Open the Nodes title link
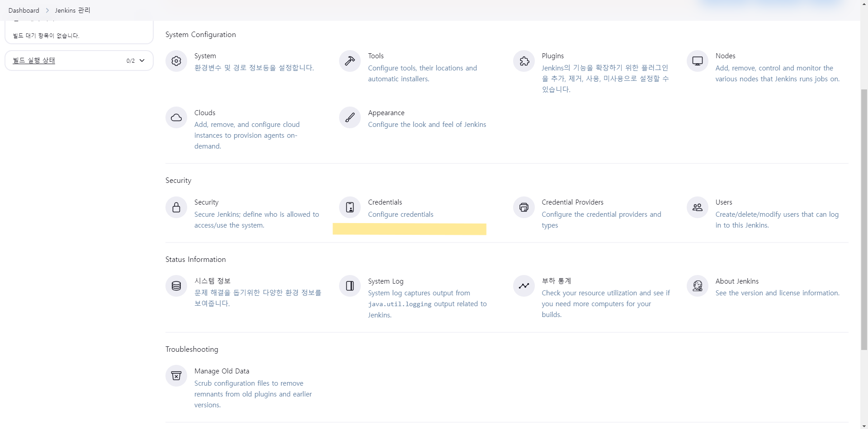868x429 pixels. tap(725, 56)
